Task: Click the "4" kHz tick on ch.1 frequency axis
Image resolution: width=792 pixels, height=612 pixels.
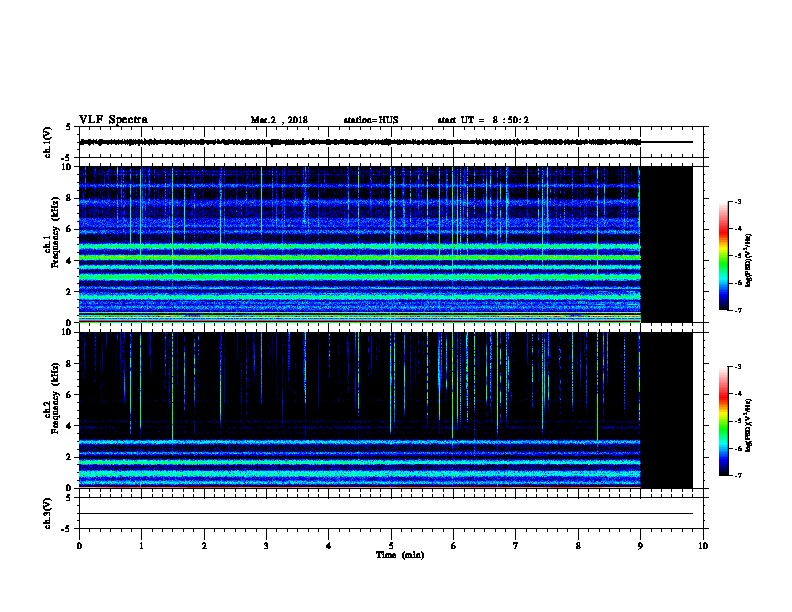Action: (x=69, y=261)
